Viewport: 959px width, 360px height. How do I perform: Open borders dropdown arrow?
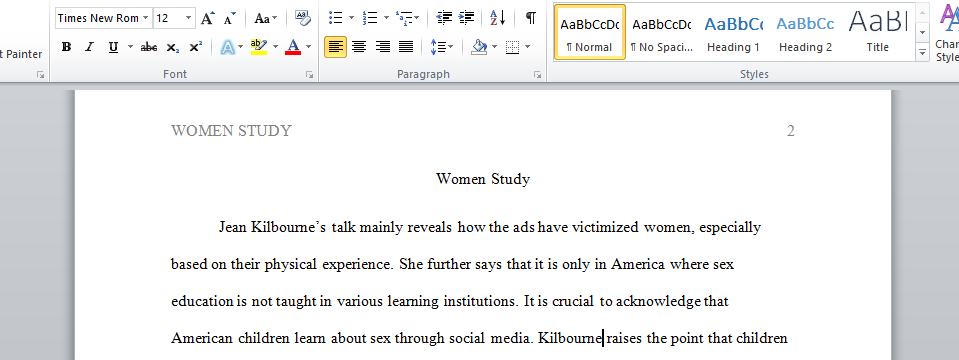(x=527, y=47)
